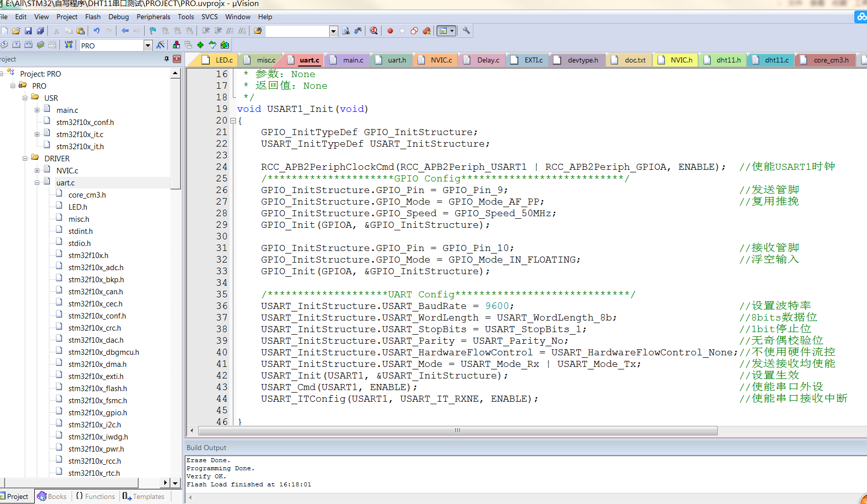Viewport: 867px width, 504px height.
Task: Open Configuration with the wrench icon
Action: point(466,31)
